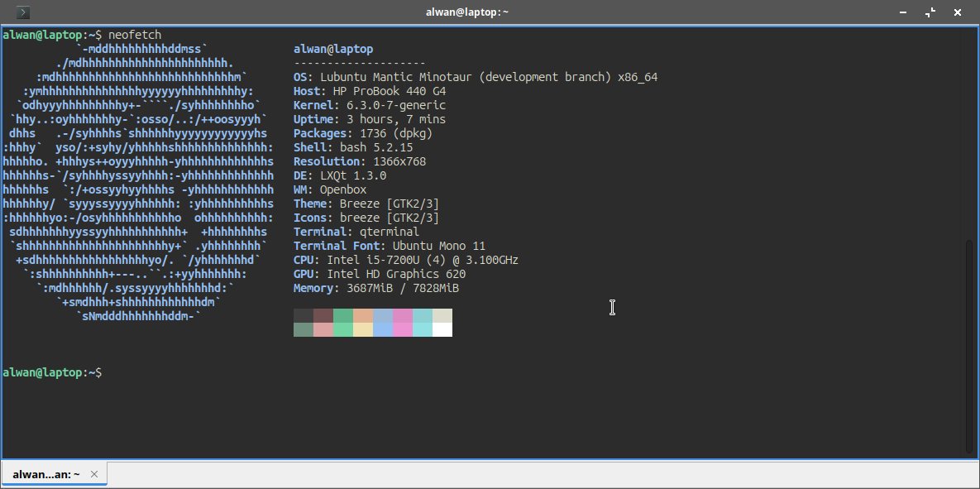Click the Memory value 3687MiB / 7828MiB
980x489 pixels.
(403, 288)
